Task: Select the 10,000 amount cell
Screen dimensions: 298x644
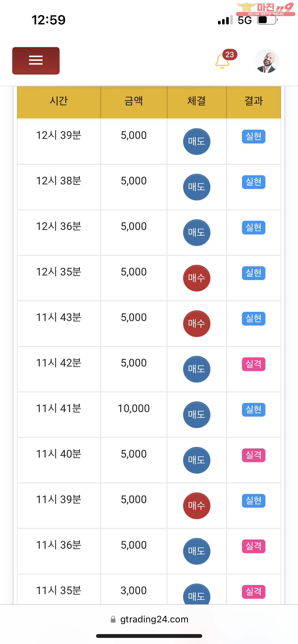Action: (134, 408)
